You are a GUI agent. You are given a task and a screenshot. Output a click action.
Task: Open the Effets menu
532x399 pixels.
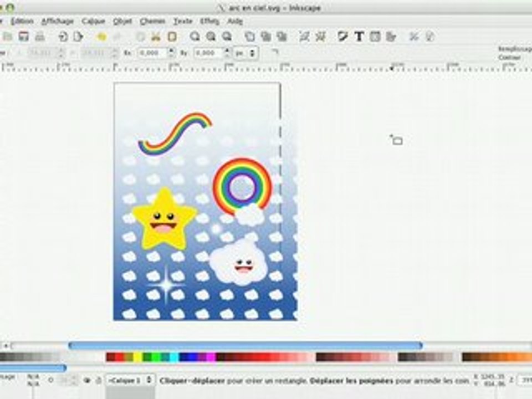point(209,21)
